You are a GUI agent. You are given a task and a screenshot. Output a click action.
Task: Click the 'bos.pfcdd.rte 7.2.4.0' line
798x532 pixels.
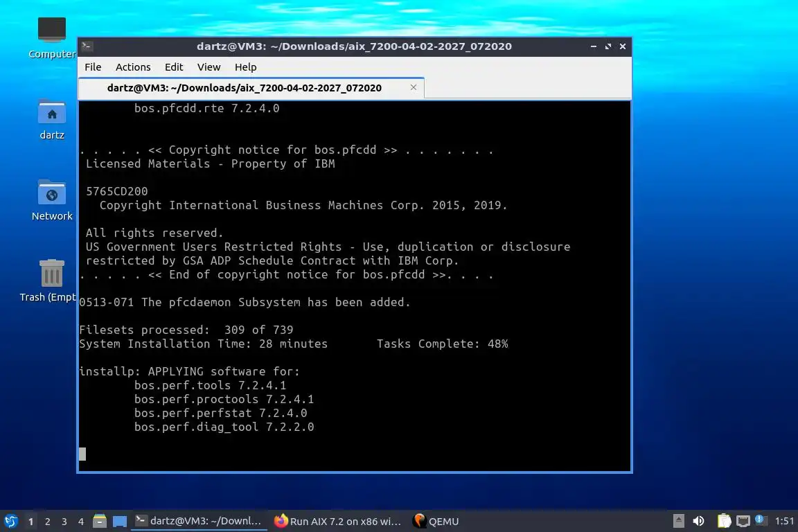[x=206, y=109]
